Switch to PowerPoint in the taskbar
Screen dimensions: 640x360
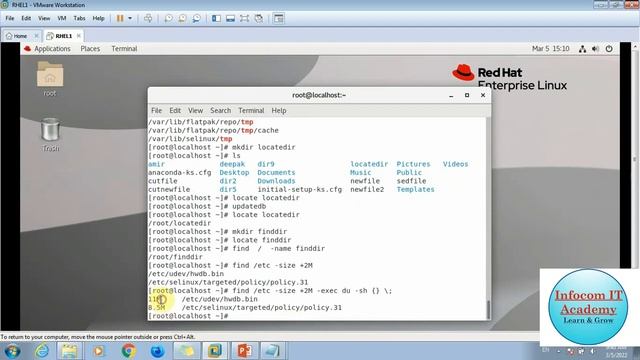click(244, 351)
